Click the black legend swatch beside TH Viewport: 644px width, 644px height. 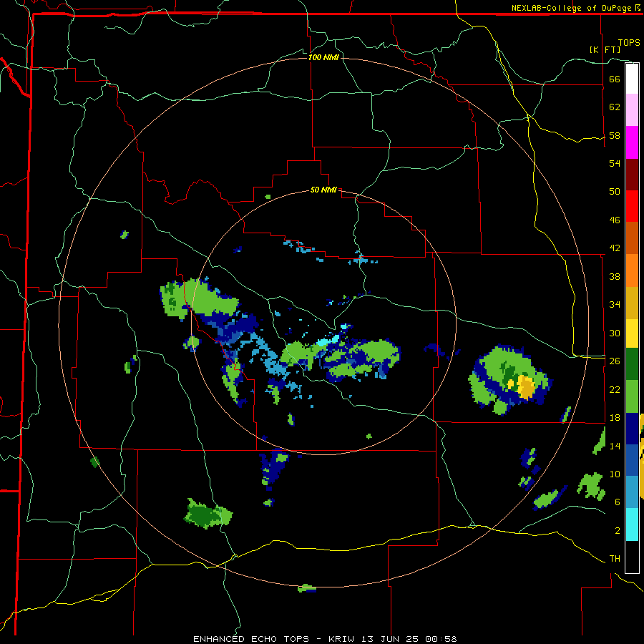[632, 557]
